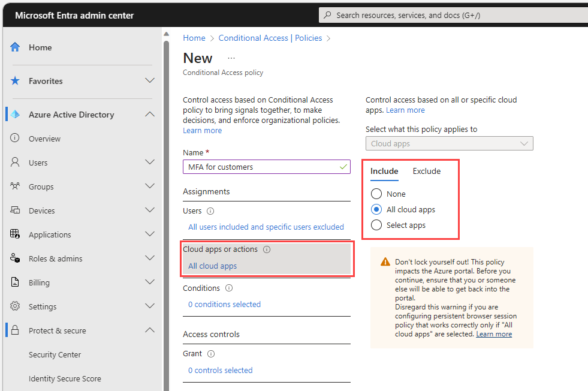This screenshot has height=391, width=588.
Task: Click the warning triangle icon
Action: (385, 262)
